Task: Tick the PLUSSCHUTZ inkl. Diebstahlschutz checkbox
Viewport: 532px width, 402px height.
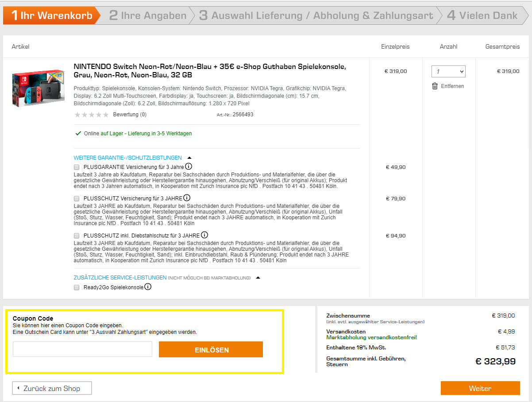Action: (77, 236)
